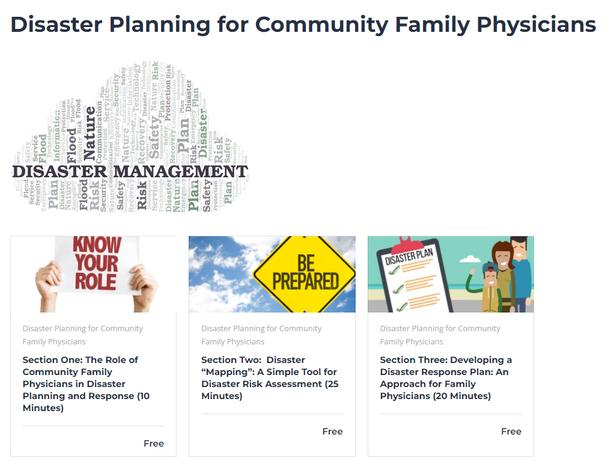This screenshot has width=605, height=476.
Task: Open Section One: The Role of Community Family Physicians
Action: coord(86,384)
